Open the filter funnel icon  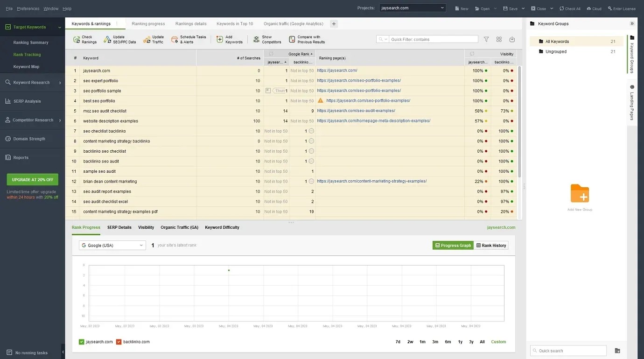(x=486, y=40)
